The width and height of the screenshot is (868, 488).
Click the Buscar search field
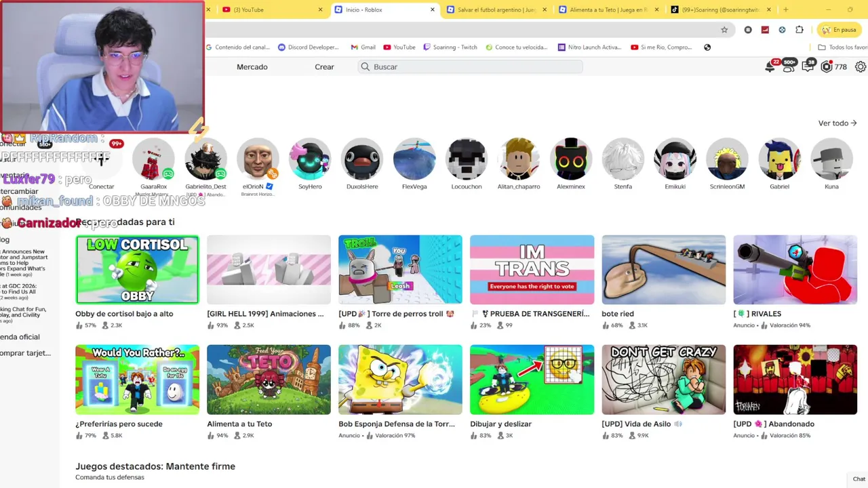pos(470,66)
